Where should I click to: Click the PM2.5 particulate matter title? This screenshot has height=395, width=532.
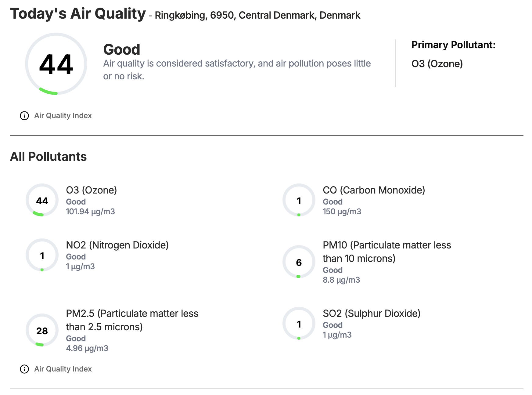pos(132,320)
